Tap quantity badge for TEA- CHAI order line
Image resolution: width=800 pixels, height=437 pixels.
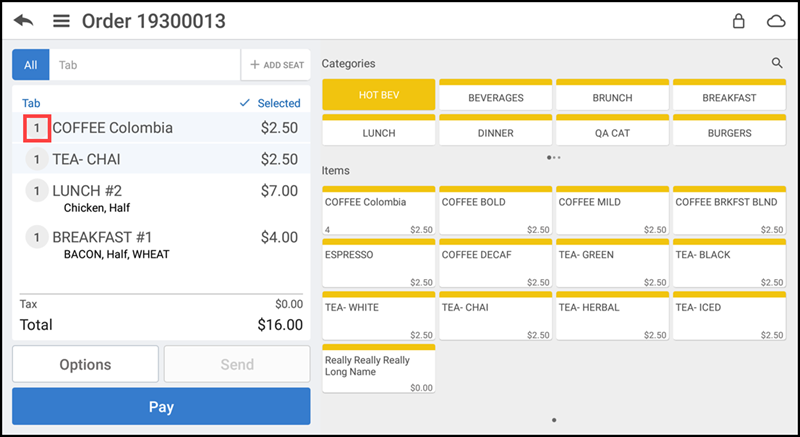pos(37,160)
